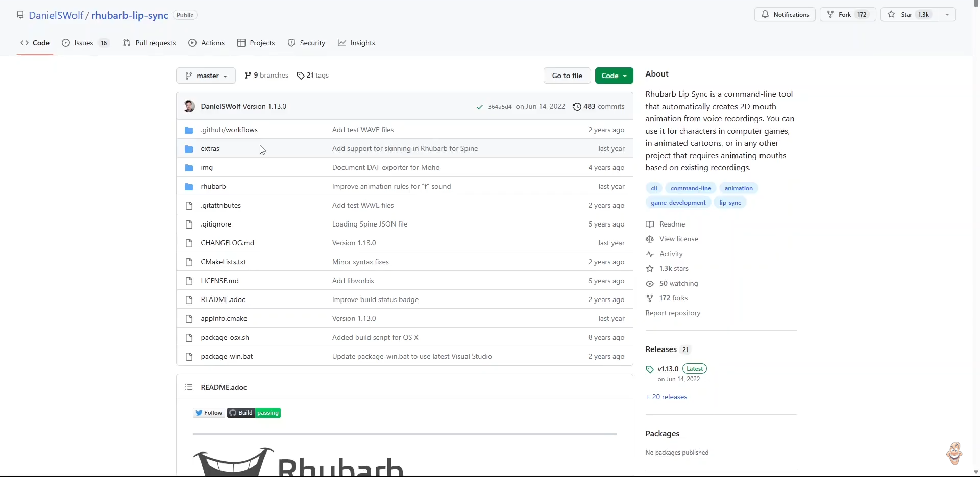This screenshot has height=477, width=980.
Task: Open the rhubarb-lip-sync repository name link
Action: [130, 15]
